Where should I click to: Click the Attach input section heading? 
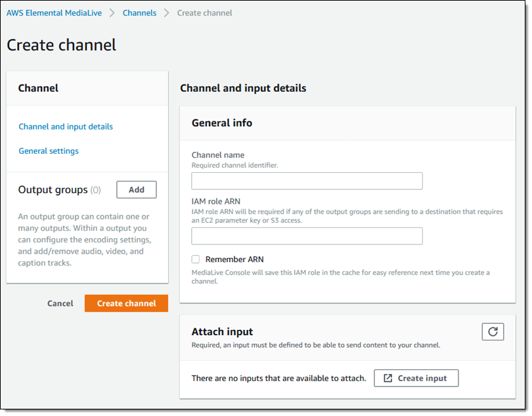tap(222, 332)
